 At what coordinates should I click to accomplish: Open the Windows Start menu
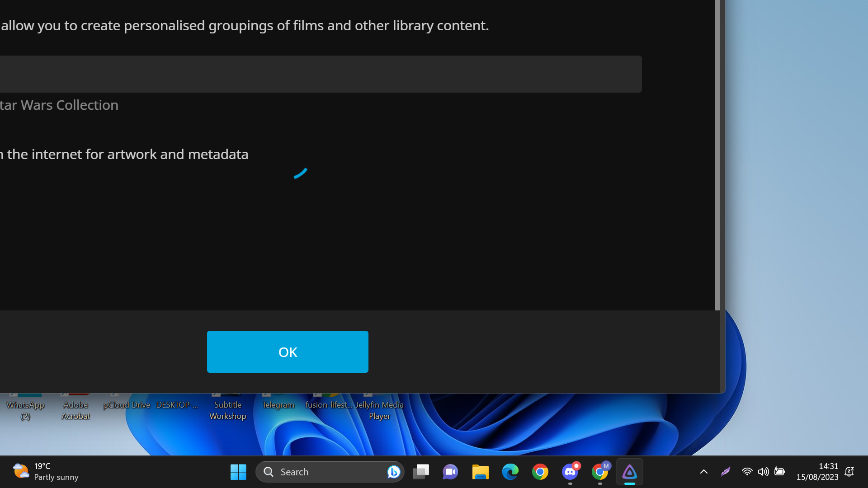(238, 472)
